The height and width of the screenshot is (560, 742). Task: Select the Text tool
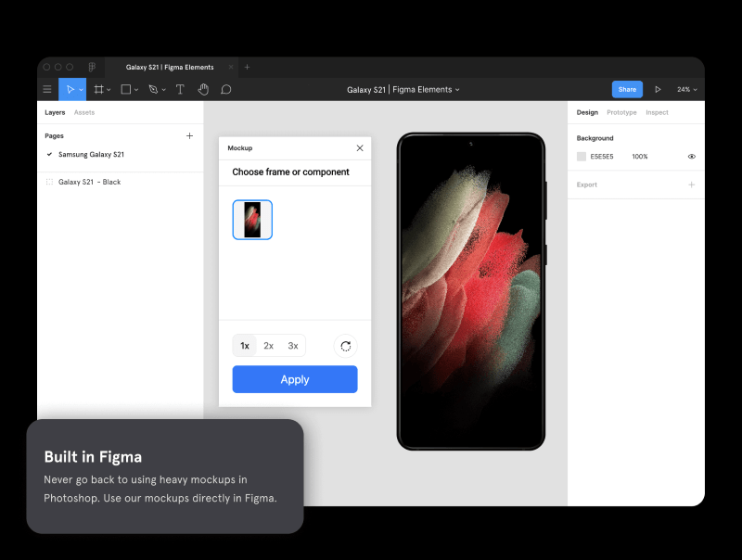coord(180,90)
